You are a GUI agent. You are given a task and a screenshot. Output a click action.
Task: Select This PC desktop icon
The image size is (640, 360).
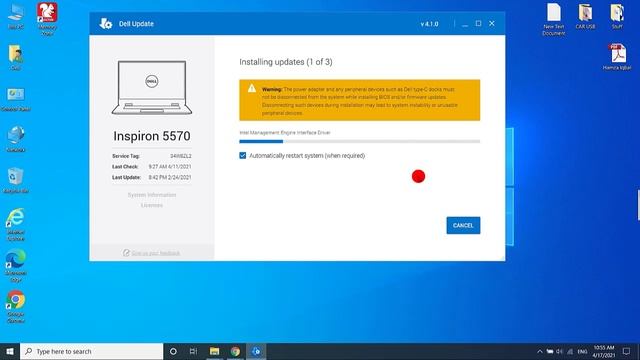16,16
